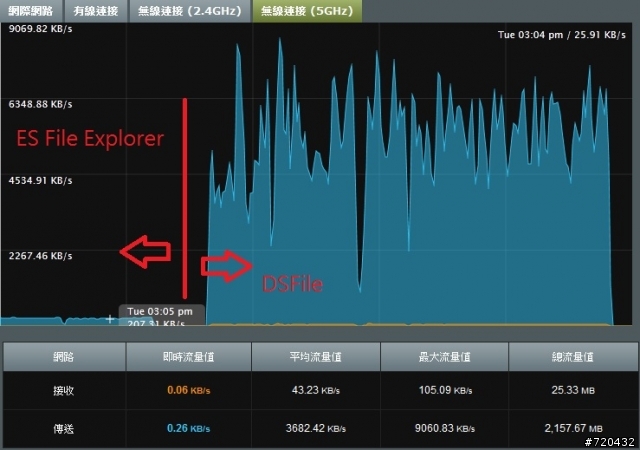Image resolution: width=640 pixels, height=450 pixels.
Task: Click the 最大流量值 column header
Action: click(x=444, y=357)
